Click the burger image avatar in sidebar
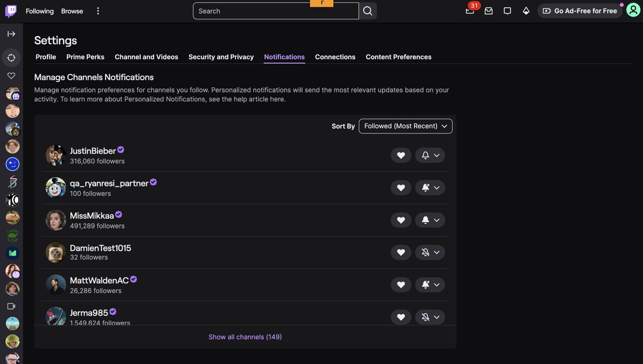Viewport: 643px width, 364px height. (x=12, y=217)
